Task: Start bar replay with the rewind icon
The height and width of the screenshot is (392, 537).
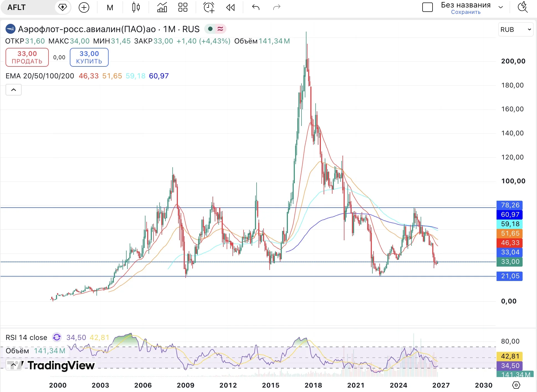Action: (230, 7)
